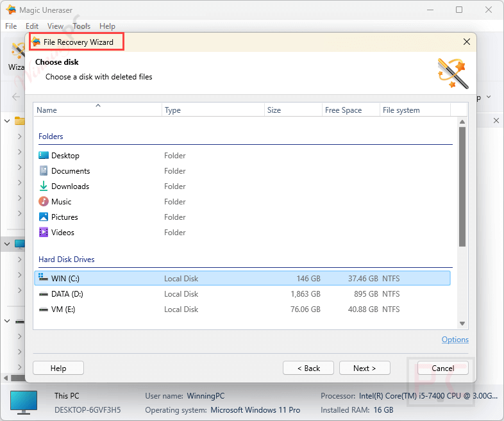Select the WIN (C:) drive icon
This screenshot has width=504, height=421.
pos(44,277)
